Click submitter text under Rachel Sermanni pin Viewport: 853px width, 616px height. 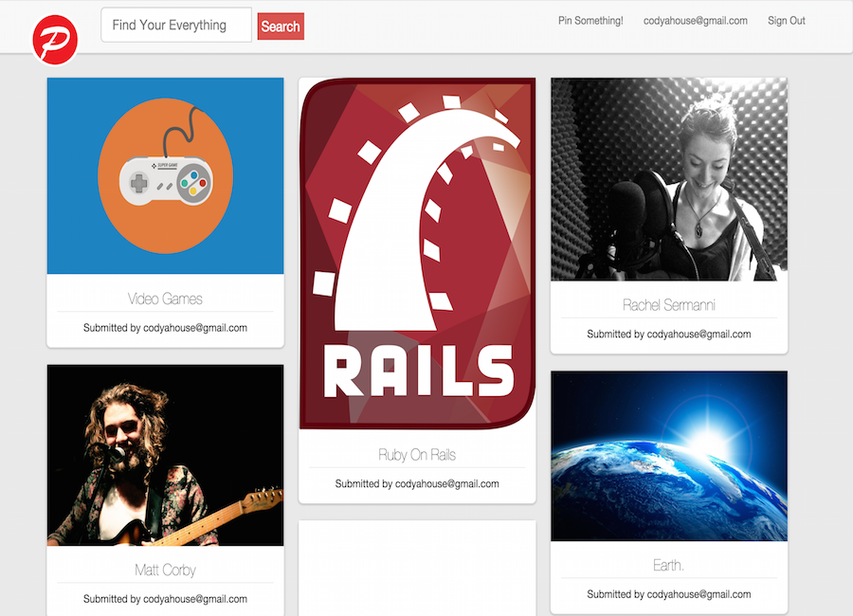pyautogui.click(x=668, y=335)
